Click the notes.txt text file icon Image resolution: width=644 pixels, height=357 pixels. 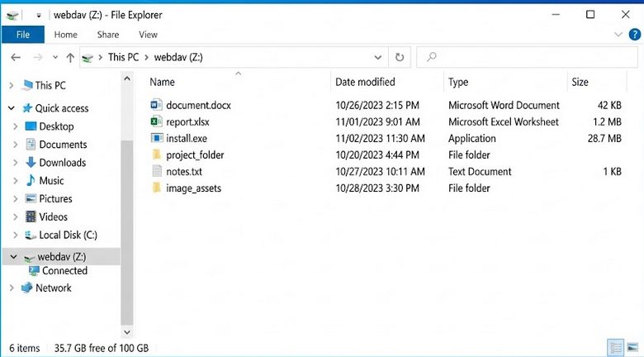click(x=158, y=171)
